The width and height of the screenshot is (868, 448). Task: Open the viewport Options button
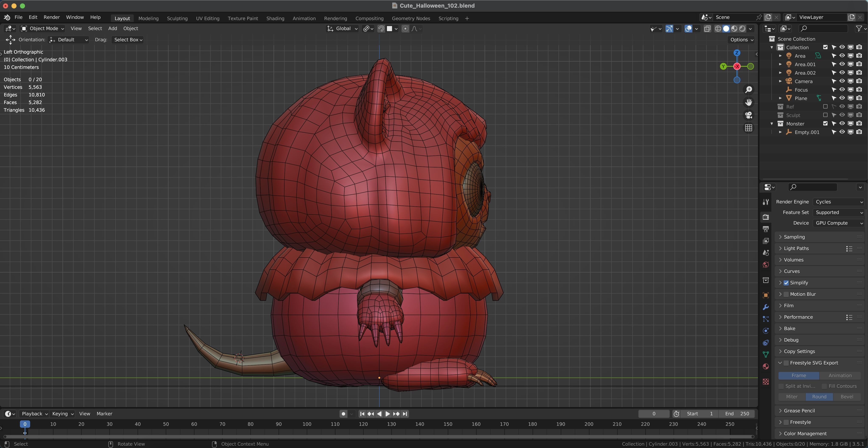coord(742,40)
